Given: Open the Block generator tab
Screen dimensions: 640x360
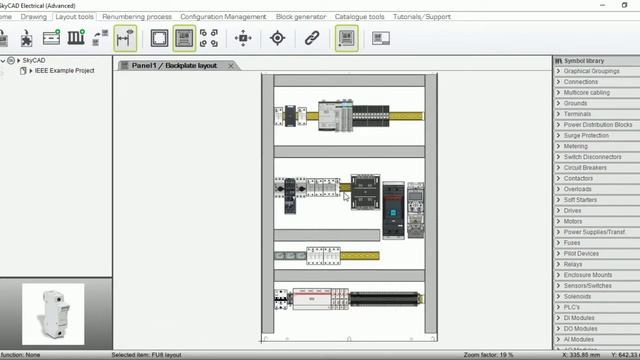Looking at the screenshot, I should 301,17.
